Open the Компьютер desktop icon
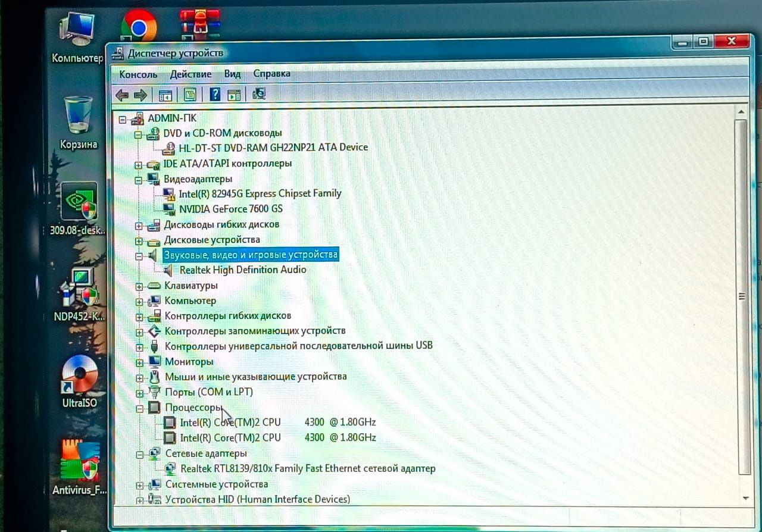762x532 pixels. [77, 38]
